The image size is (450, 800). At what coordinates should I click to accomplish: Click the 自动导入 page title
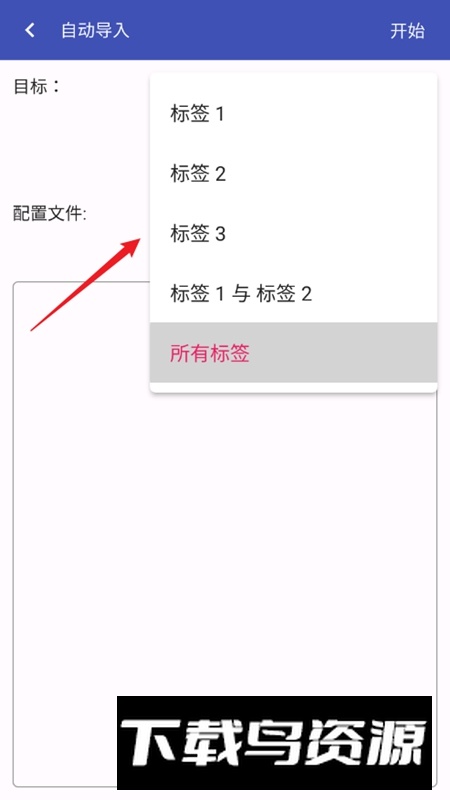tap(95, 30)
